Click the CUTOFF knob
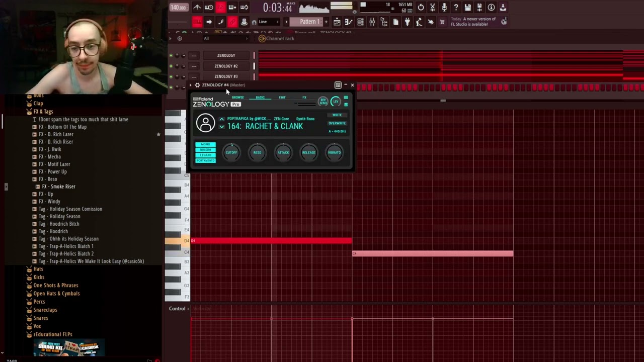This screenshot has width=644, height=362. [231, 152]
